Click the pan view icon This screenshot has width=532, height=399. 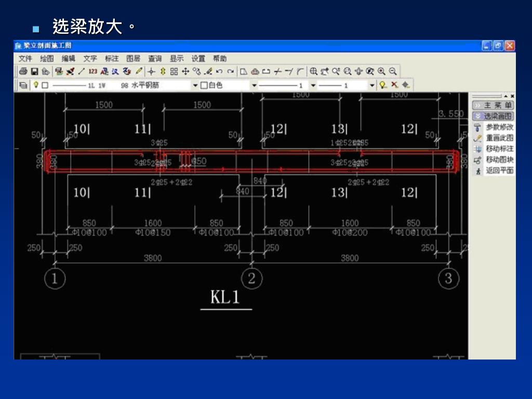(x=358, y=71)
